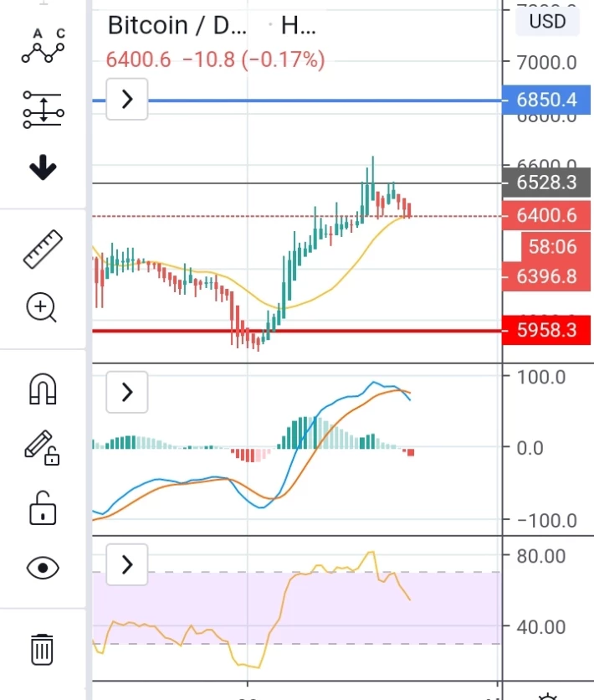Click the 58:06 countdown timer label
The height and width of the screenshot is (700, 594).
556,246
